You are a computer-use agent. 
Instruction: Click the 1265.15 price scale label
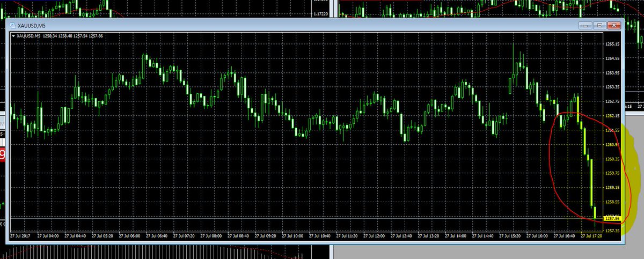click(x=612, y=44)
